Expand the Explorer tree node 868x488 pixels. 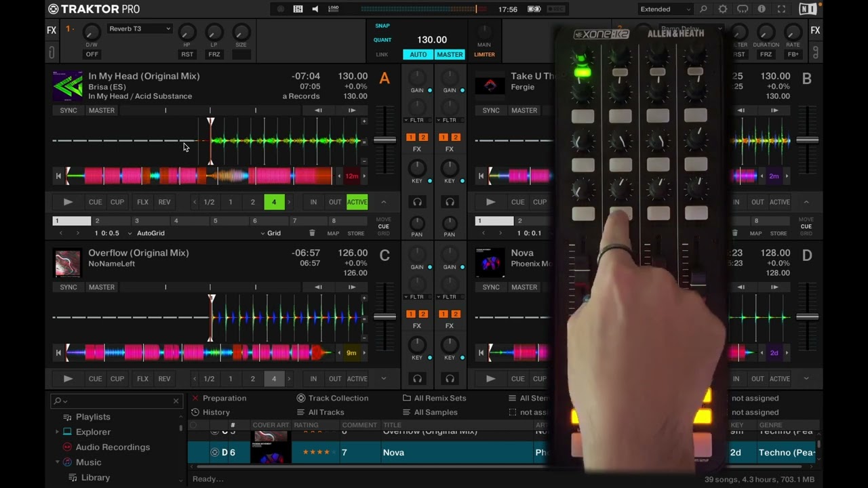coord(57,432)
